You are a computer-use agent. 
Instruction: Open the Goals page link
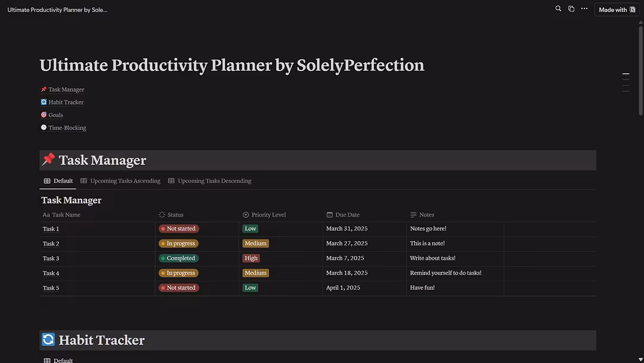55,115
